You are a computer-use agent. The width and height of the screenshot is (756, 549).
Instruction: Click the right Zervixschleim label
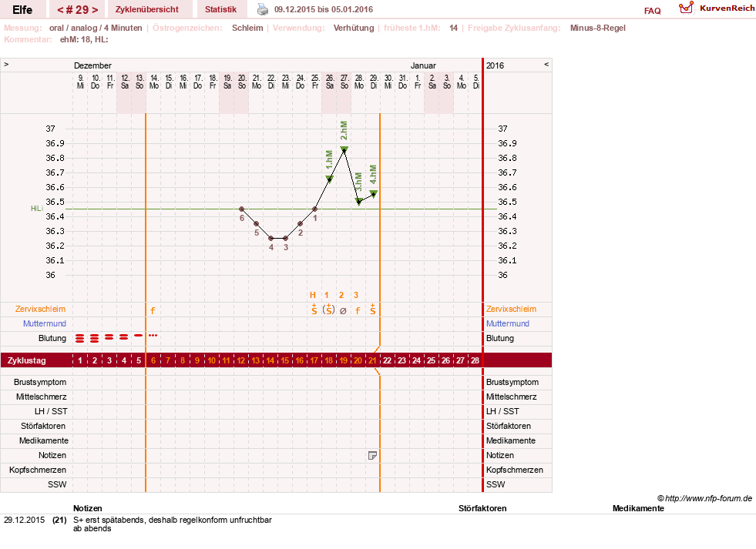click(511, 310)
